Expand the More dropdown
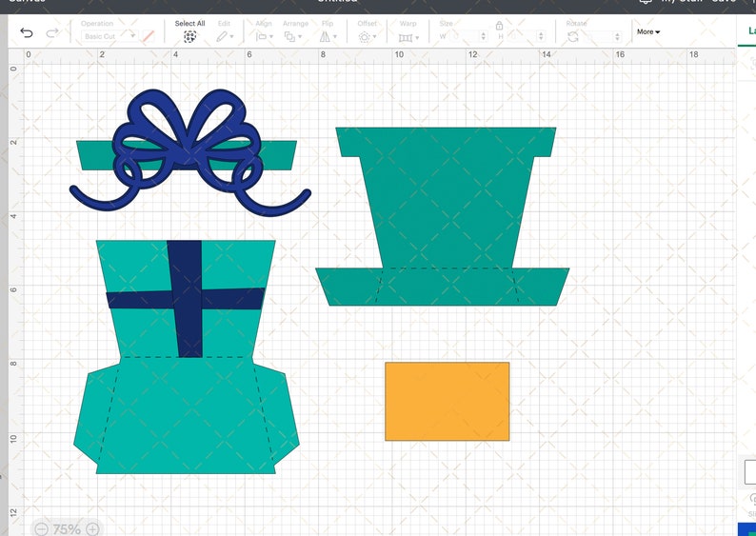The width and height of the screenshot is (756, 536). tap(648, 31)
